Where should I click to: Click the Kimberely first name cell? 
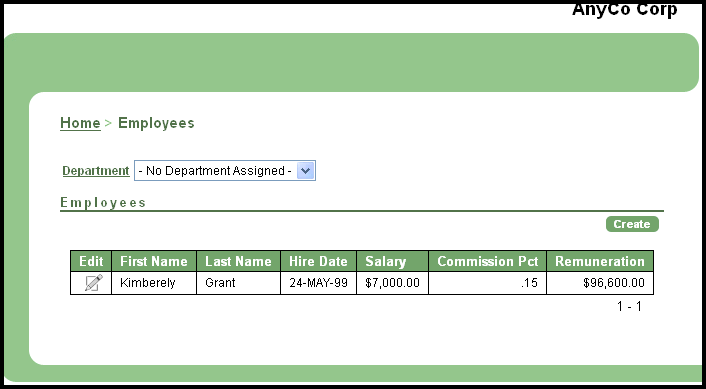tap(154, 283)
